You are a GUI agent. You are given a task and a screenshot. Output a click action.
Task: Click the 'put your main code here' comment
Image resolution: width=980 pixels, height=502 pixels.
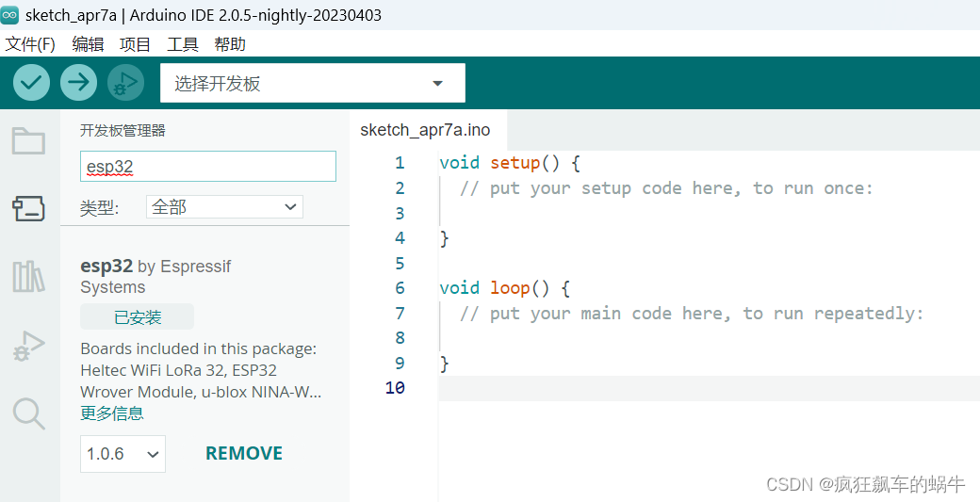click(692, 313)
